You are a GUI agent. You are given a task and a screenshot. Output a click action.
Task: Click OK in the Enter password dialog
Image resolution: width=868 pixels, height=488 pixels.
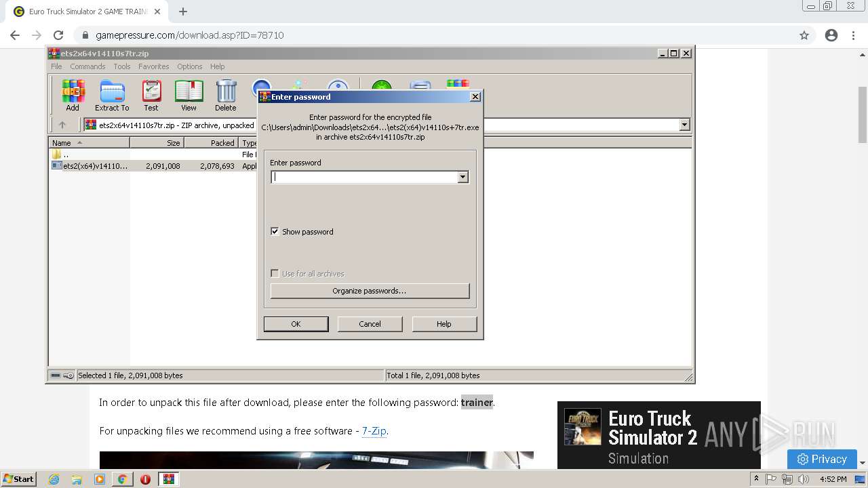(x=296, y=324)
